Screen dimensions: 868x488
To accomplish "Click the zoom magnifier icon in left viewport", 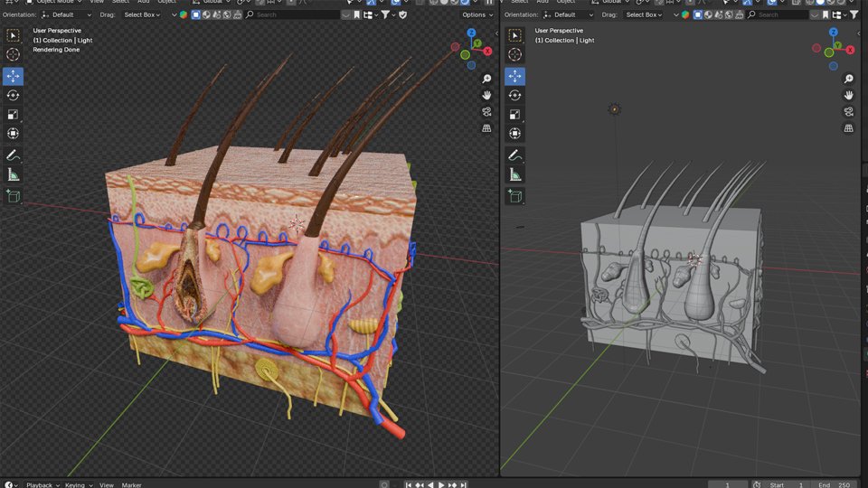I will click(486, 80).
